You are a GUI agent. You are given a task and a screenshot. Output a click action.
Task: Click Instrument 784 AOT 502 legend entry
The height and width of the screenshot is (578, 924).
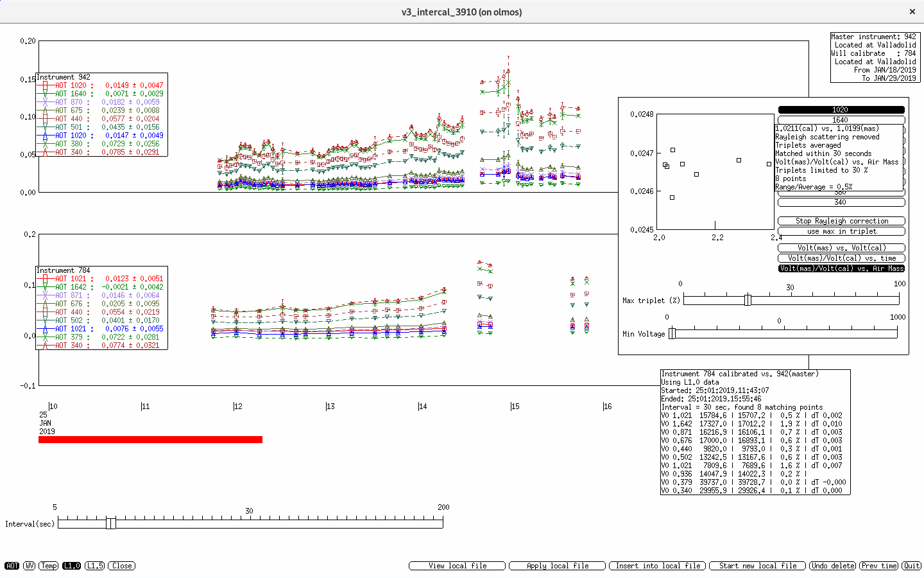point(101,320)
